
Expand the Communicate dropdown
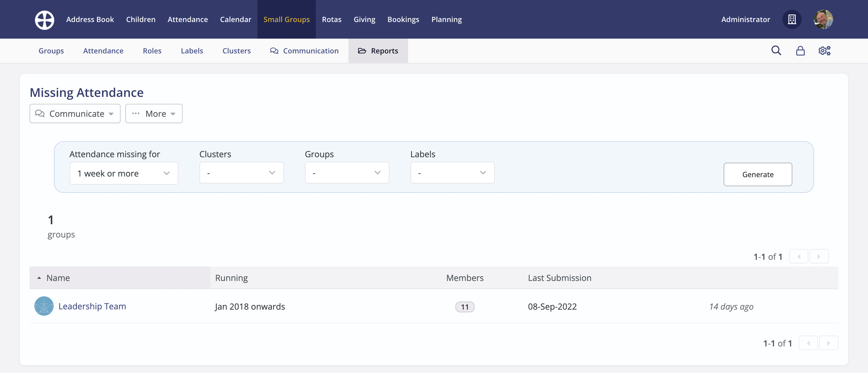pos(75,114)
